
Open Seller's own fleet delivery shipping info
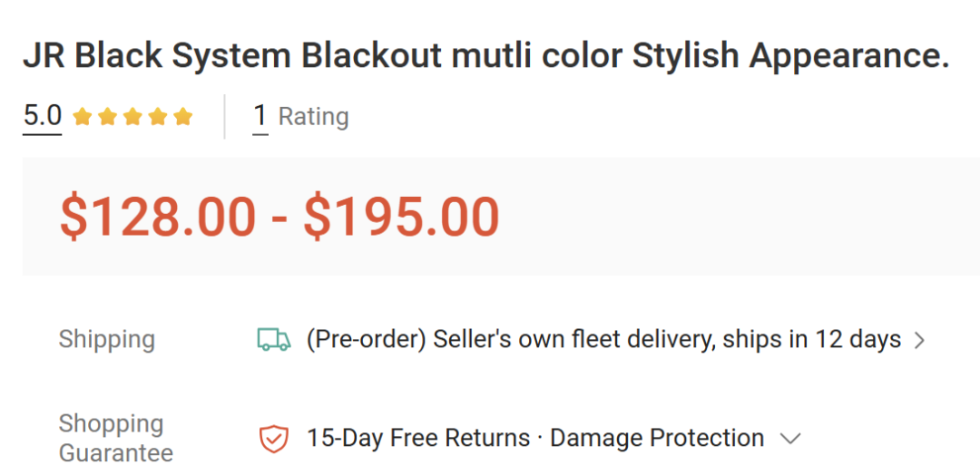click(603, 340)
